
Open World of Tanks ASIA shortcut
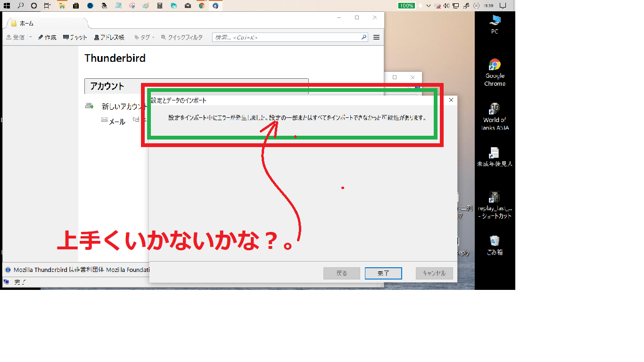click(495, 116)
